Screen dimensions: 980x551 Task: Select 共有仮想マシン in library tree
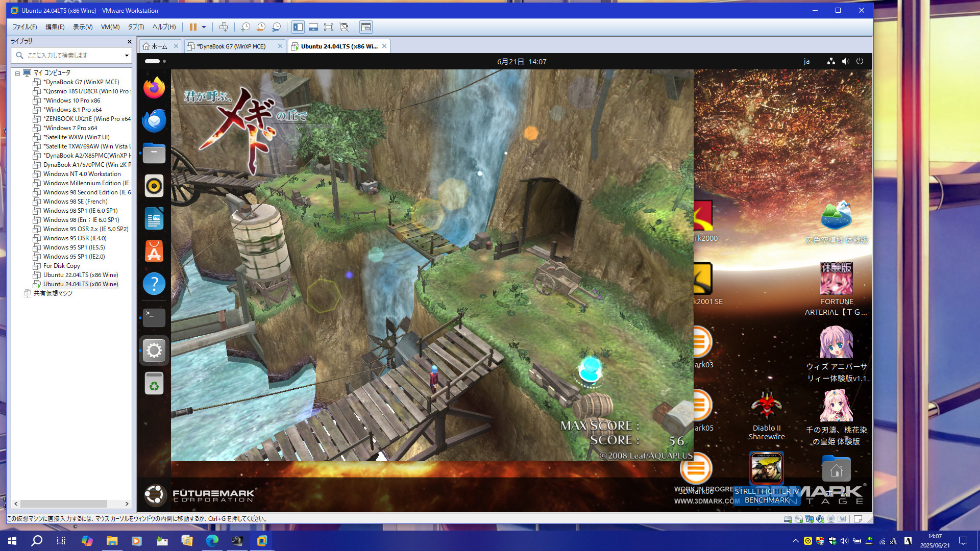pyautogui.click(x=53, y=293)
